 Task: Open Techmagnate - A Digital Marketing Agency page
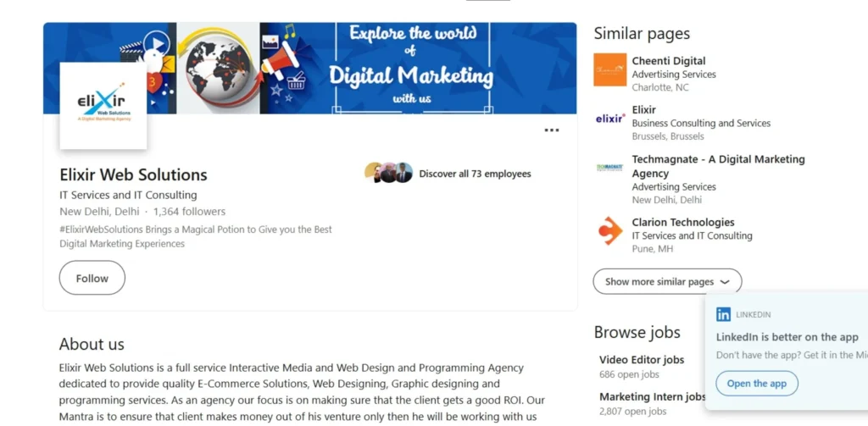pos(718,166)
